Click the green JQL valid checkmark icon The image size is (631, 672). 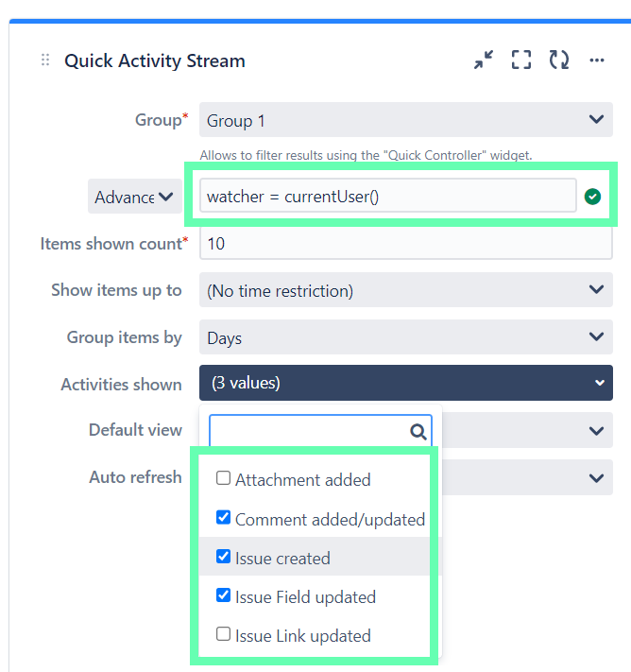click(592, 197)
